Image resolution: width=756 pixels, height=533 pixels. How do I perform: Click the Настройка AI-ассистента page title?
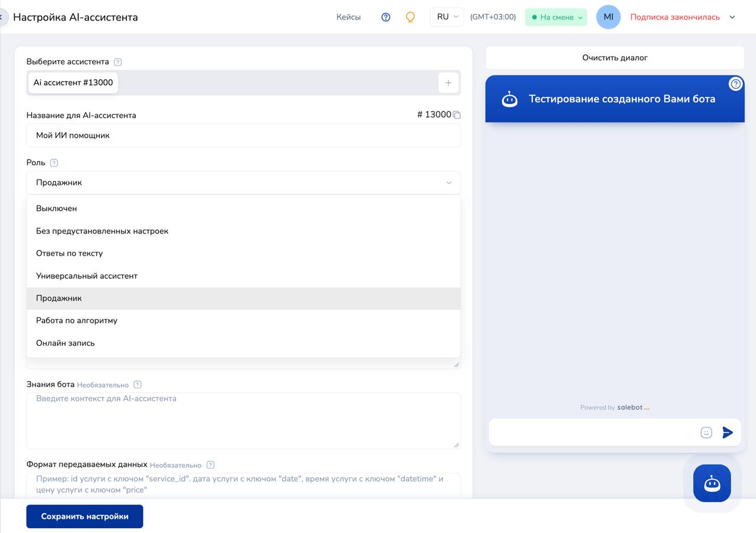click(x=76, y=17)
